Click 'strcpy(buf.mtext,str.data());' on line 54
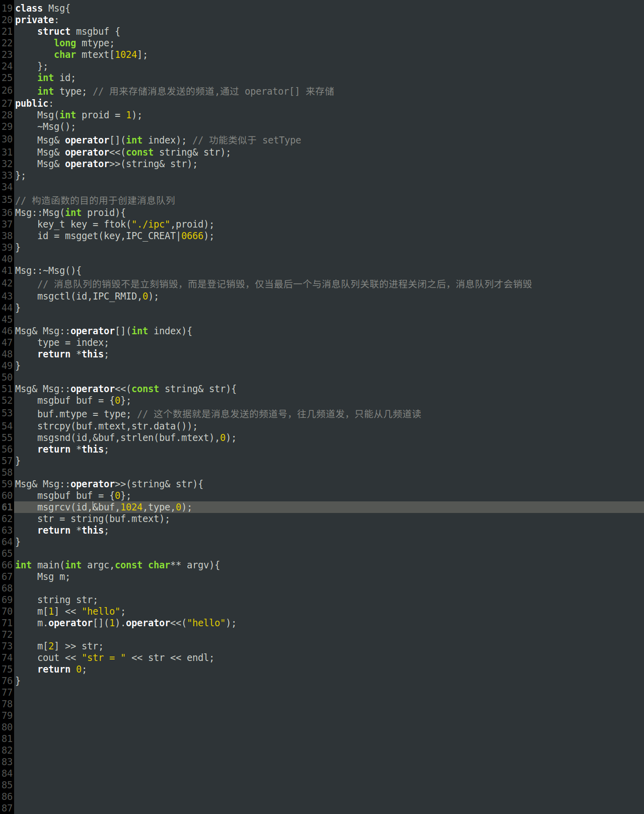Screen dimensions: 644x814 [x=117, y=426]
